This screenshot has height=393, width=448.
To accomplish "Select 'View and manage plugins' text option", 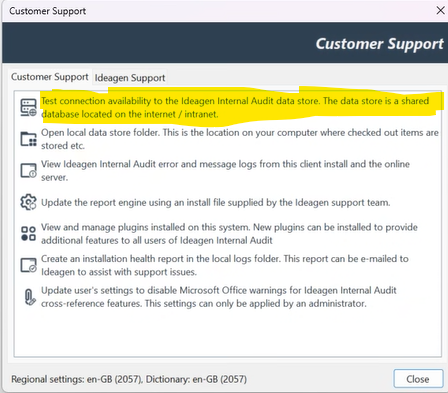I will coord(229,234).
